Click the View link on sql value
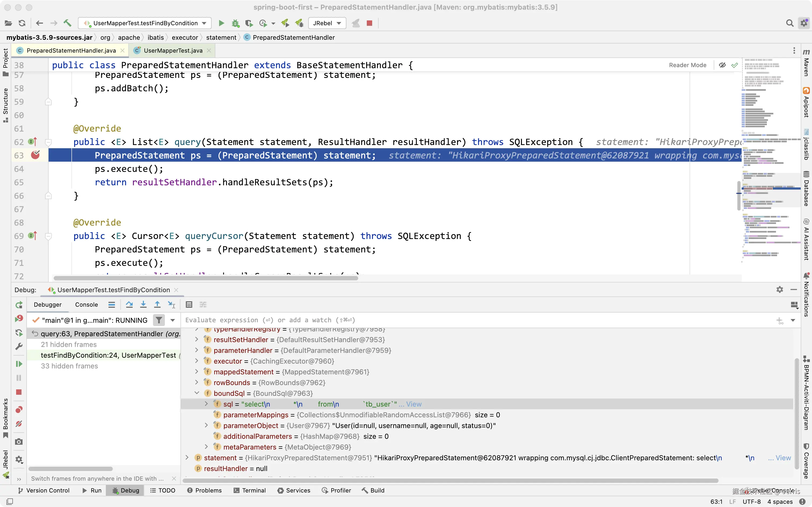This screenshot has width=812, height=507. click(414, 404)
